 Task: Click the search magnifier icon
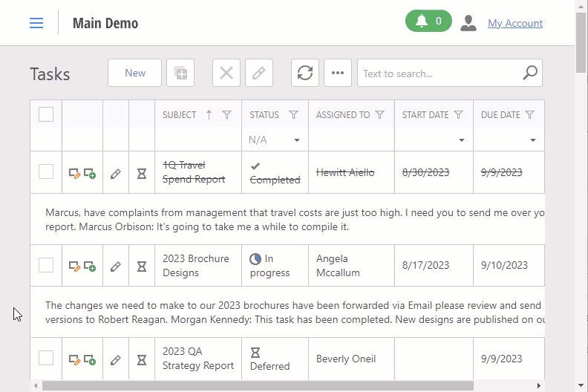pos(530,73)
